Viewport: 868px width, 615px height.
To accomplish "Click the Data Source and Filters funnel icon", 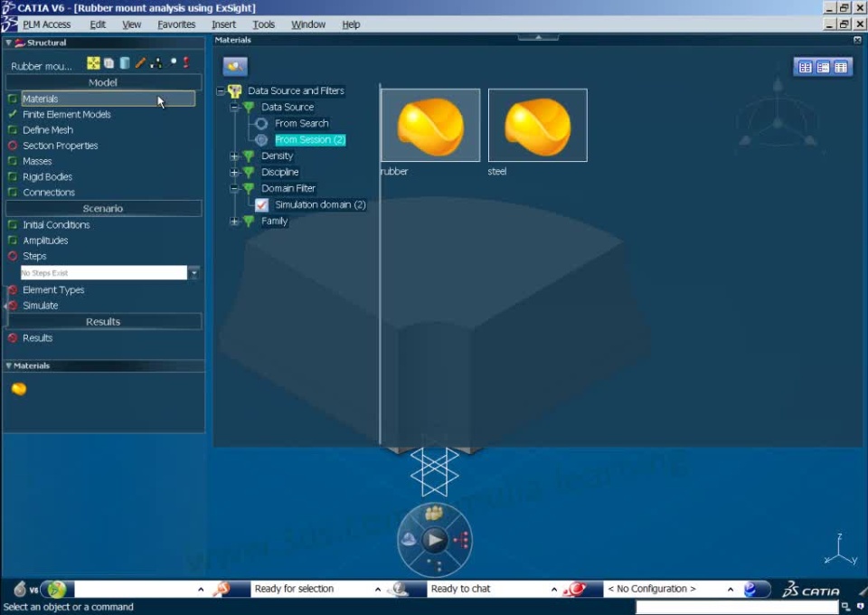I will [235, 91].
